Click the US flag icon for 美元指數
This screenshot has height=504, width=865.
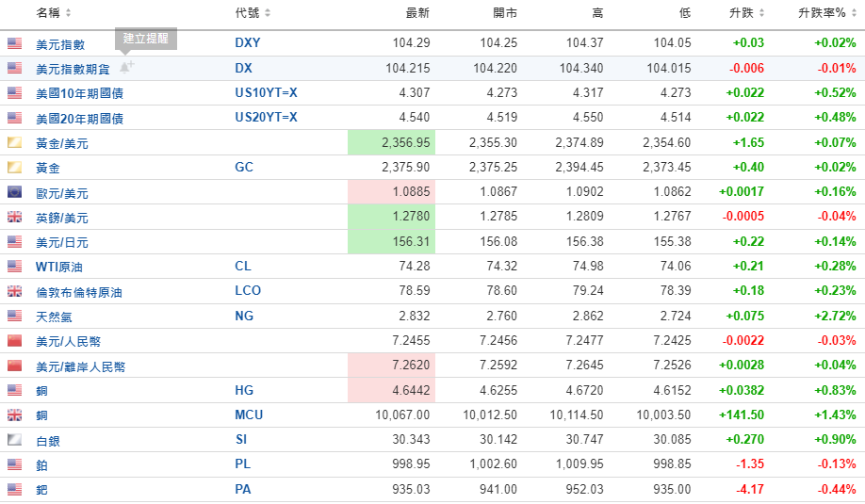(x=14, y=43)
